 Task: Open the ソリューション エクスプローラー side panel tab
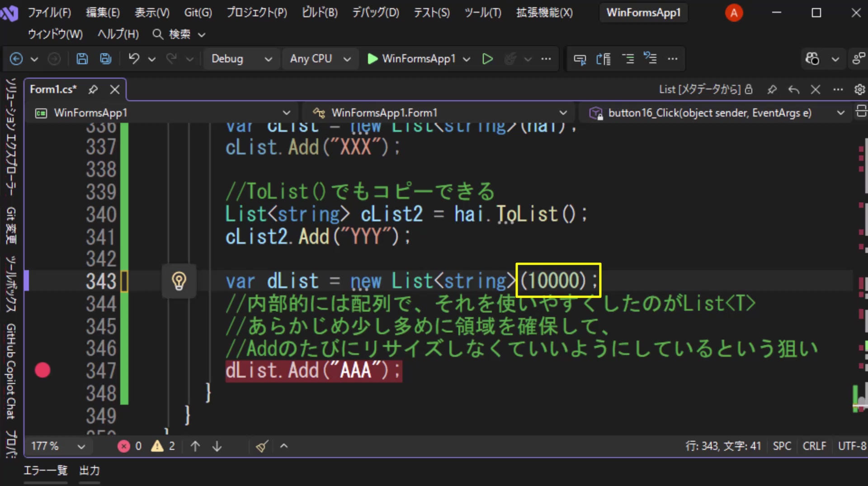pos(11,137)
